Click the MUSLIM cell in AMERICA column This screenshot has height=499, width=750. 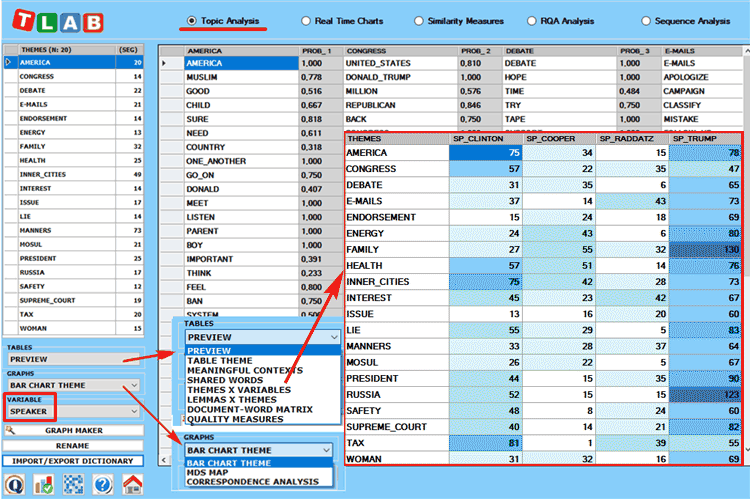tap(242, 77)
